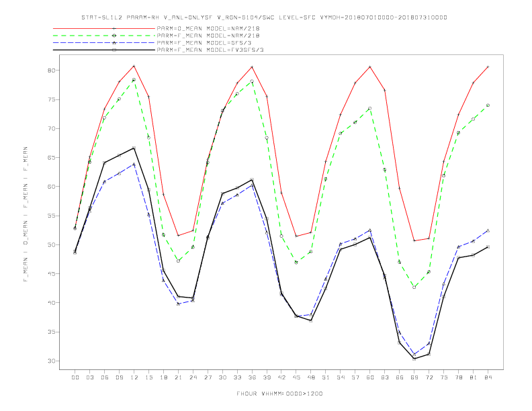Click the x-axis label FHOUR VHHMM:0000>1200
Screen dimensions: 532x411
279,394
